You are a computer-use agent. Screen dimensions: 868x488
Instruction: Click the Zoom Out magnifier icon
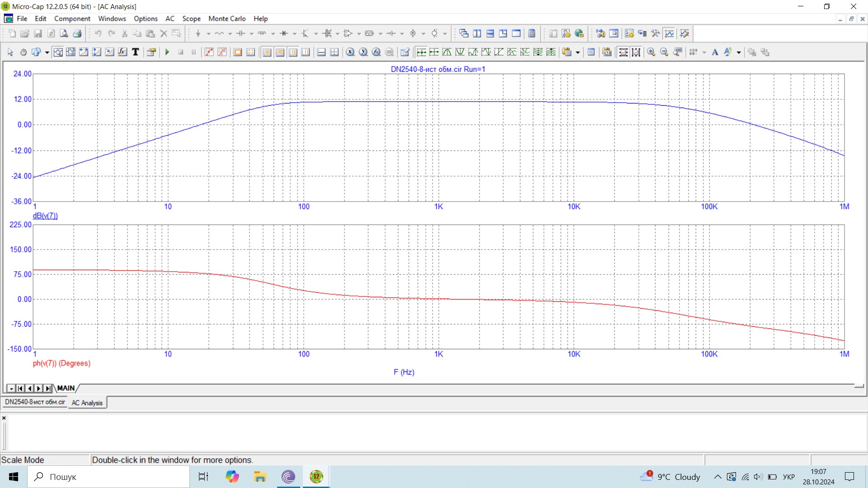[664, 52]
